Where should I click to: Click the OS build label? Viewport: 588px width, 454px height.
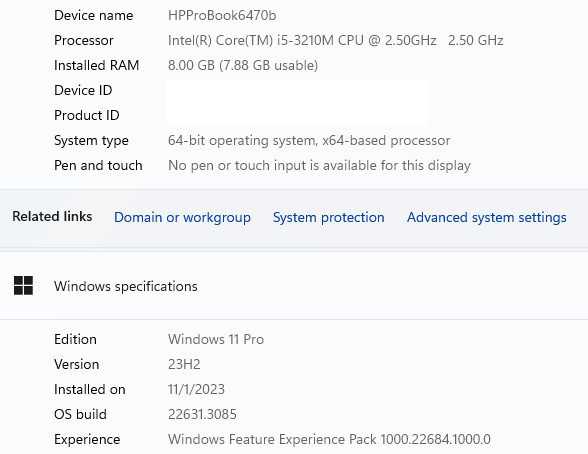(x=80, y=414)
